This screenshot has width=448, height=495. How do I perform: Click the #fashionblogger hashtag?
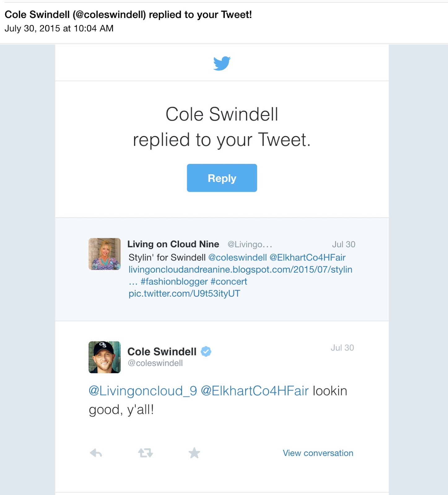(174, 282)
